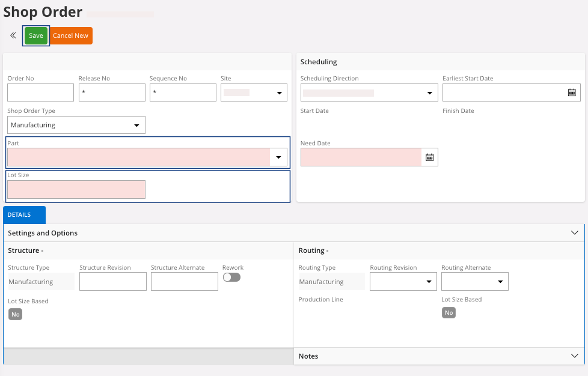Open Earliest Start Date calendar picker
Viewport: 588px width, 376px height.
pyautogui.click(x=572, y=92)
